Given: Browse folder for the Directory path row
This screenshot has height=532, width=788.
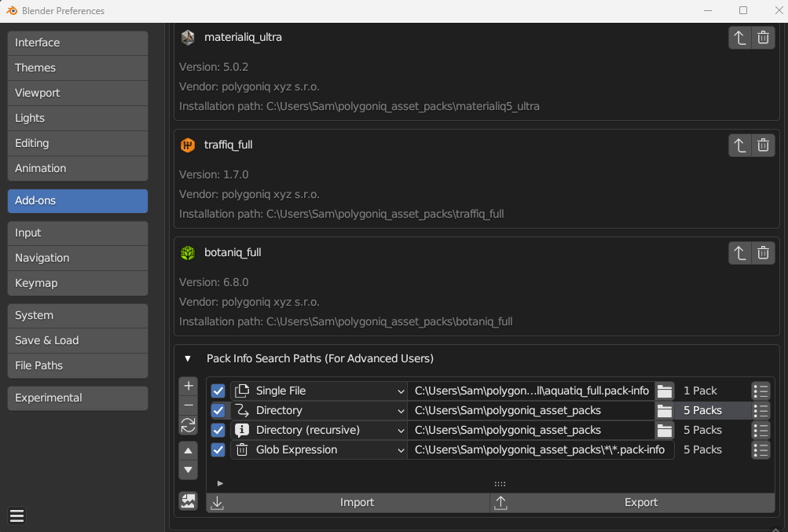Looking at the screenshot, I should click(x=665, y=411).
